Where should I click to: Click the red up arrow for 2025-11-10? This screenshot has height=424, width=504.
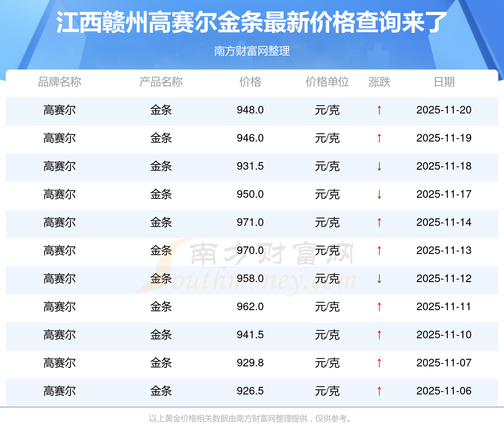(379, 335)
